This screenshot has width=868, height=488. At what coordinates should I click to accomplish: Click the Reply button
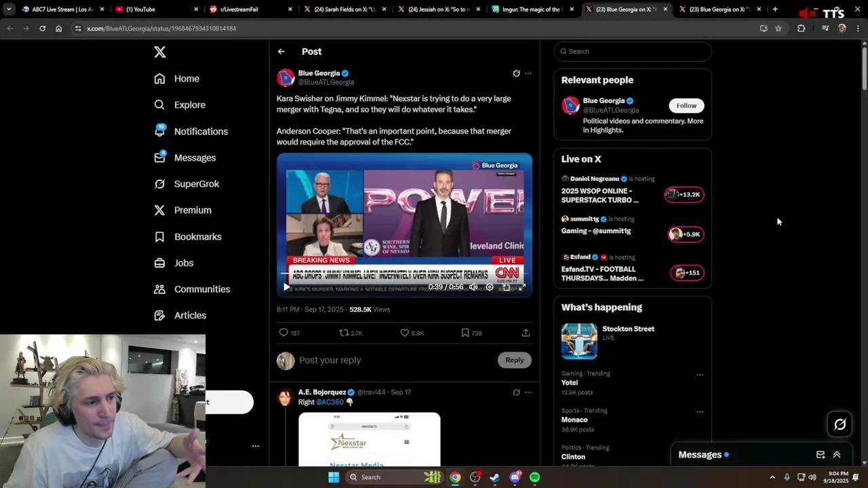tap(515, 360)
